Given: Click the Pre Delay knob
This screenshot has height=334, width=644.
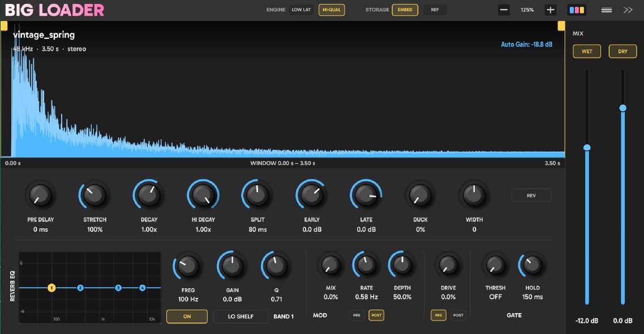Looking at the screenshot, I should point(40,195).
